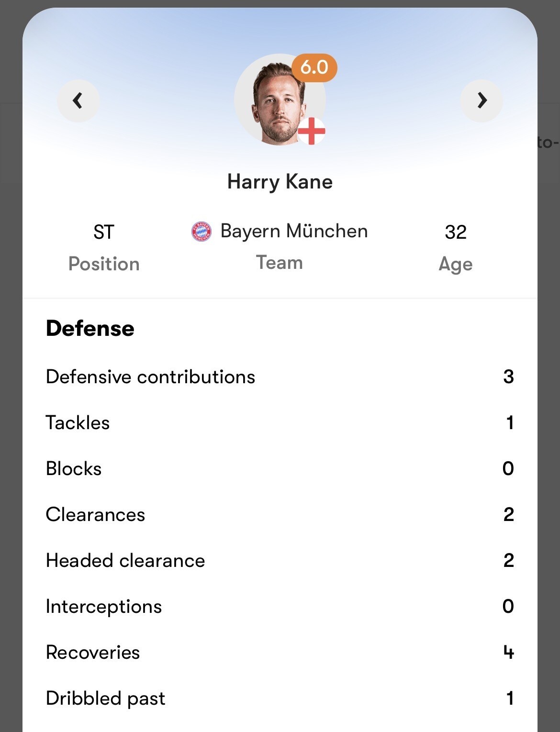
Task: Select the Headed clearance row
Action: click(280, 561)
